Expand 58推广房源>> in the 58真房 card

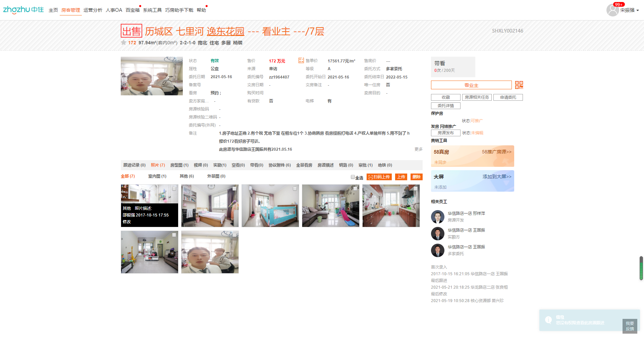point(496,152)
